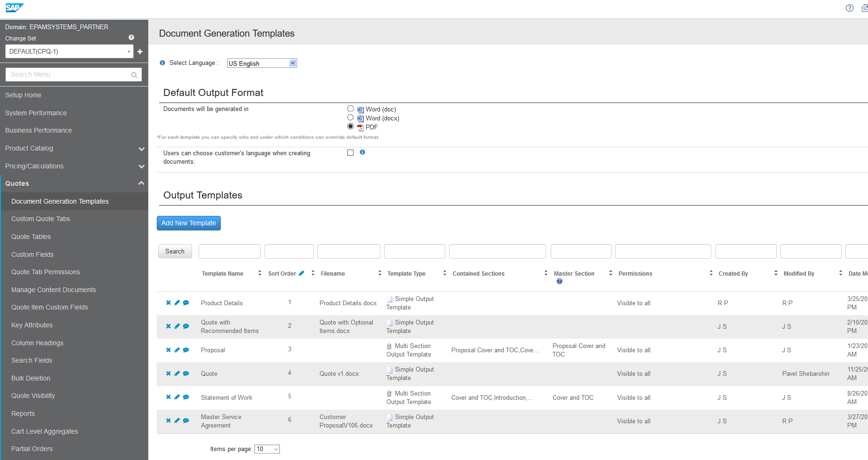
Task: Click Add New Template button
Action: (x=189, y=223)
